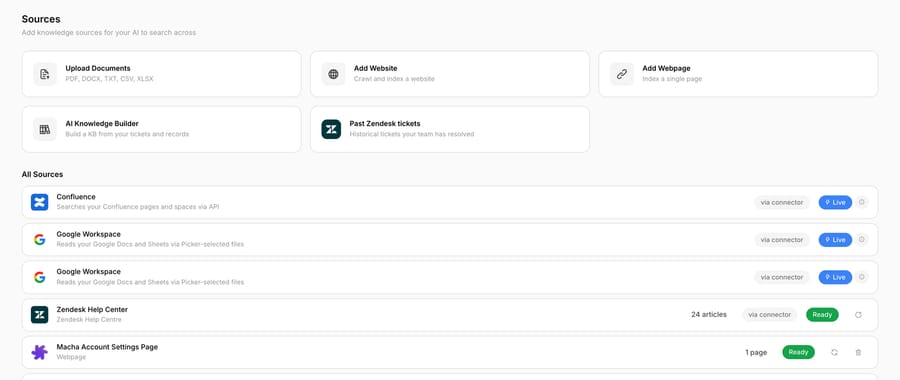Image resolution: width=900 pixels, height=380 pixels.
Task: Click the Upload Documents file icon
Action: pos(45,74)
